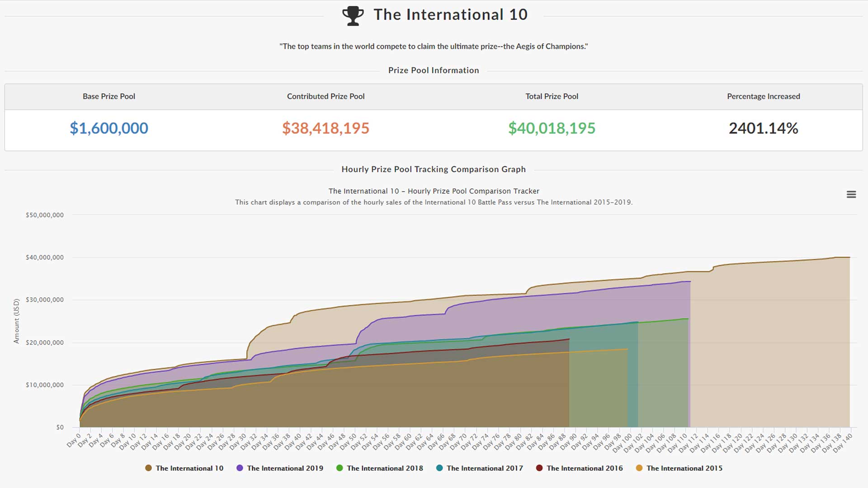
Task: Click the green International 2018 legend dot
Action: (x=340, y=468)
